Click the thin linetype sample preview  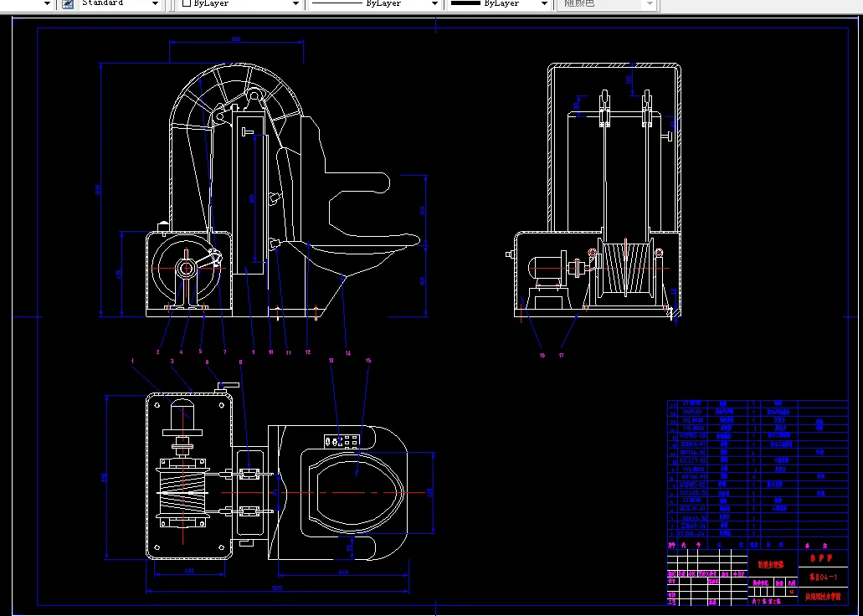(x=336, y=3)
